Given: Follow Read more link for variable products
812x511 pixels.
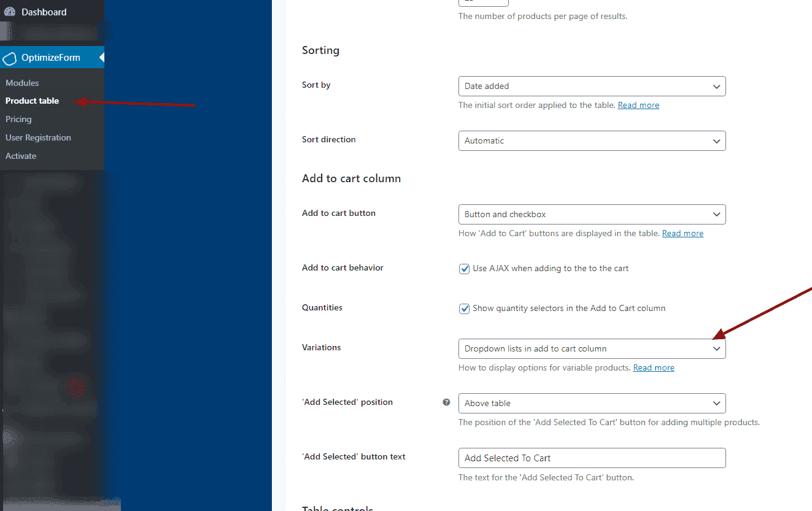Looking at the screenshot, I should tap(654, 368).
